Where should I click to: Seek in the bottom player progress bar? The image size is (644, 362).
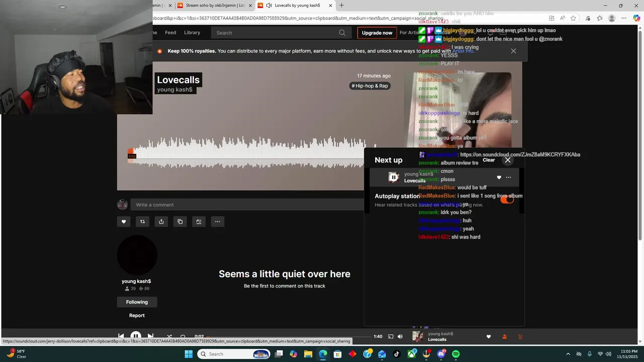[288, 336]
